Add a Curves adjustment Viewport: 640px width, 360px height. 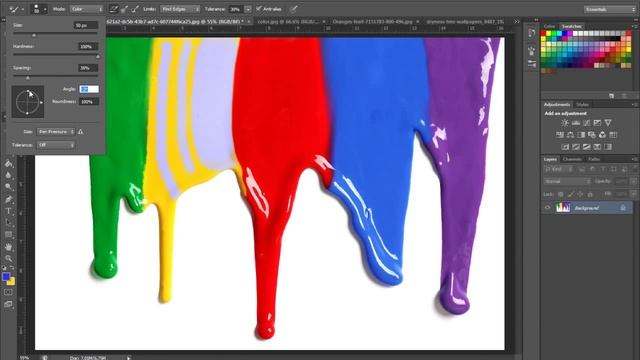587,122
